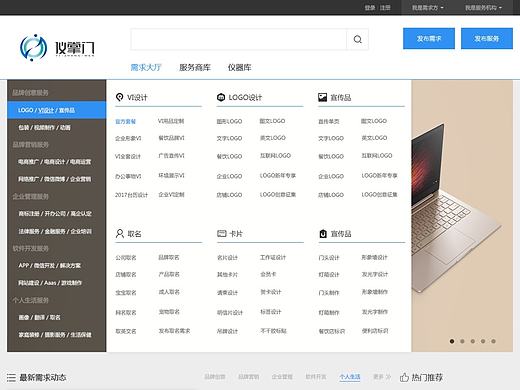The width and height of the screenshot is (520, 390).
Task: Open the 2017台历设计 link
Action: click(x=131, y=195)
